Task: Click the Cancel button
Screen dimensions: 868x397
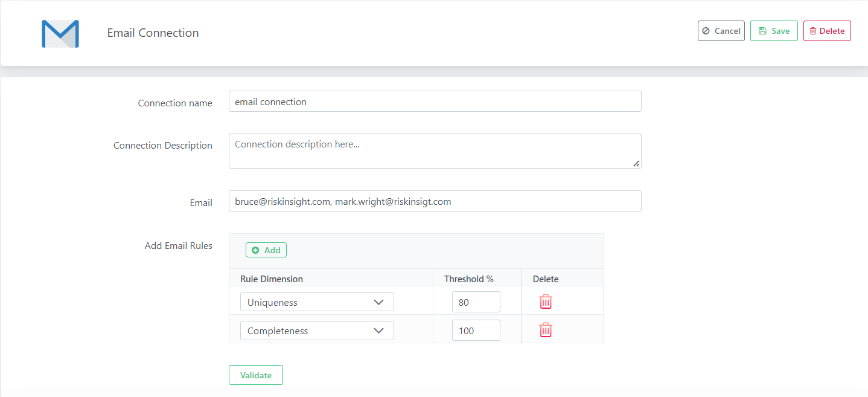Action: [x=721, y=31]
